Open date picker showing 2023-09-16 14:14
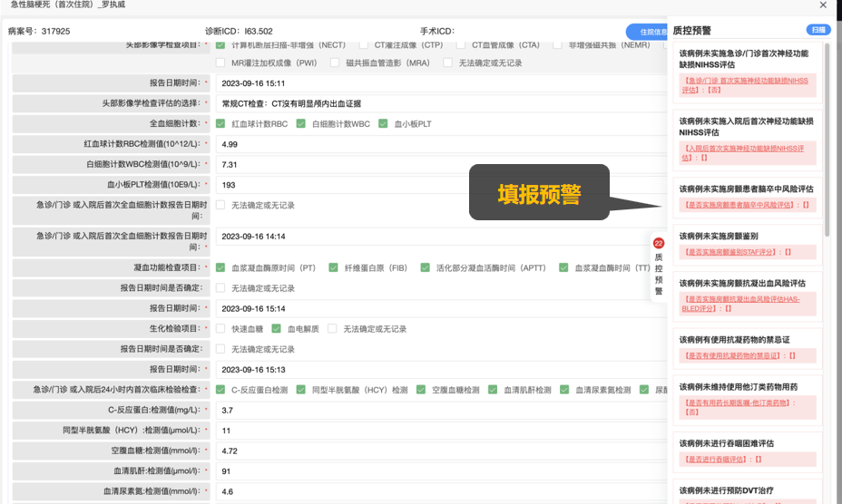Image resolution: width=842 pixels, height=504 pixels. [436, 237]
